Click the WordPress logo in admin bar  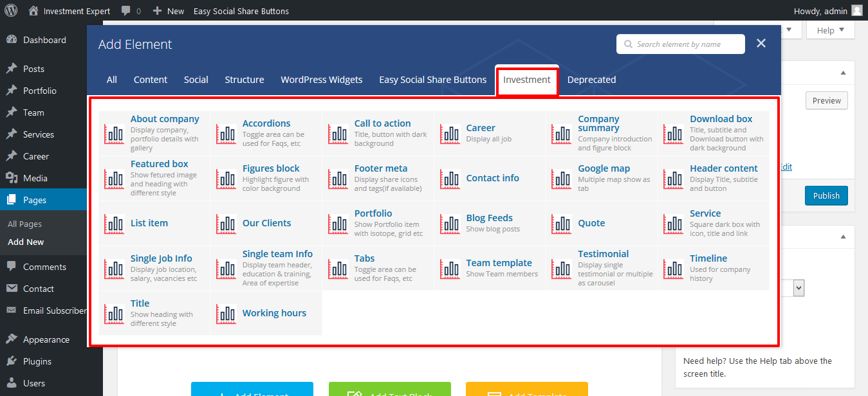pos(12,11)
